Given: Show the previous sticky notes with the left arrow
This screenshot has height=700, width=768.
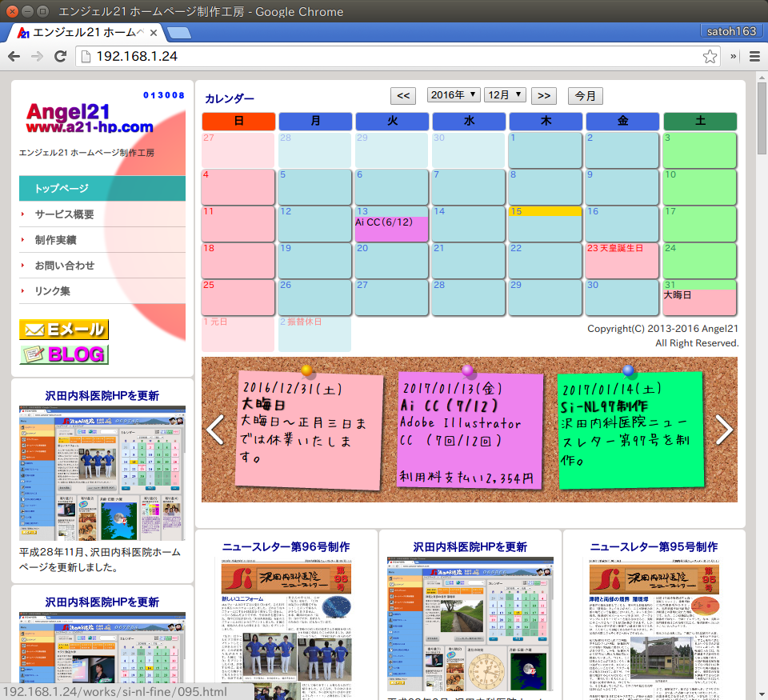Looking at the screenshot, I should click(x=215, y=430).
